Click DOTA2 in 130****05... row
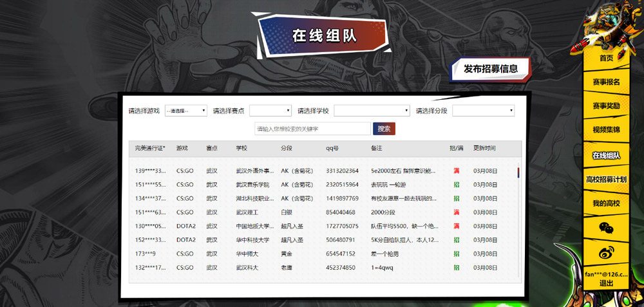Viewport: 644px width, 307px height. (x=186, y=226)
